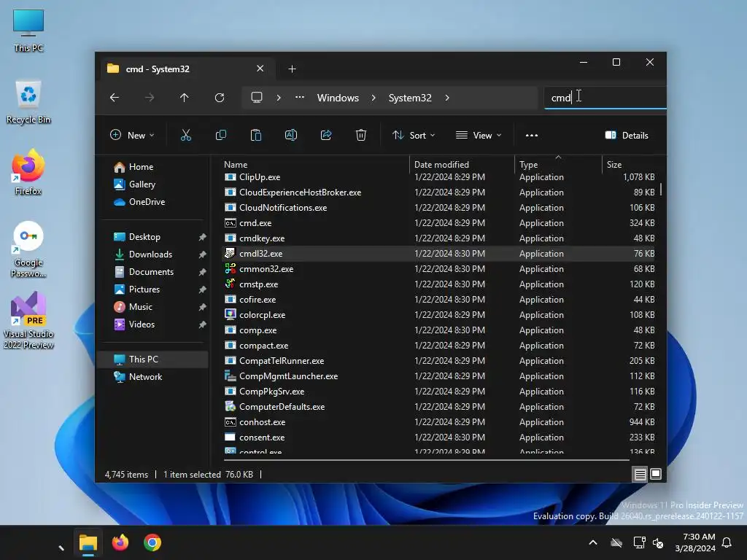Viewport: 747px width, 560px height.
Task: Select This PC desktop icon
Action: [28, 31]
